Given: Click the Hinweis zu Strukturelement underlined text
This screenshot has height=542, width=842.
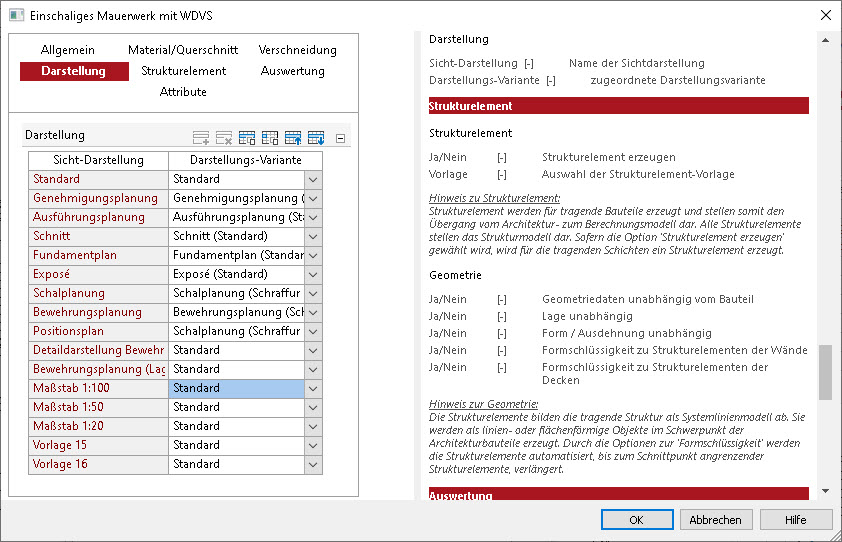Looking at the screenshot, I should tap(494, 198).
